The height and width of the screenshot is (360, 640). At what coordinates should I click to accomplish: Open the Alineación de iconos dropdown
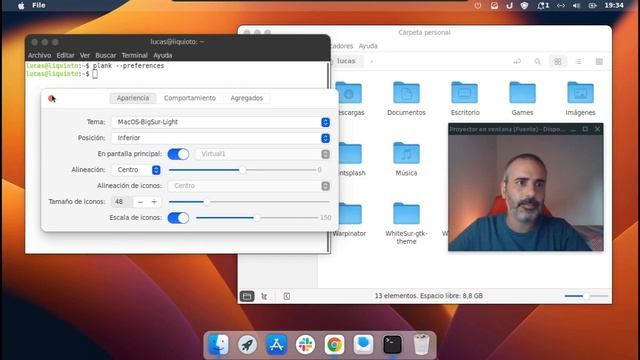coord(249,186)
